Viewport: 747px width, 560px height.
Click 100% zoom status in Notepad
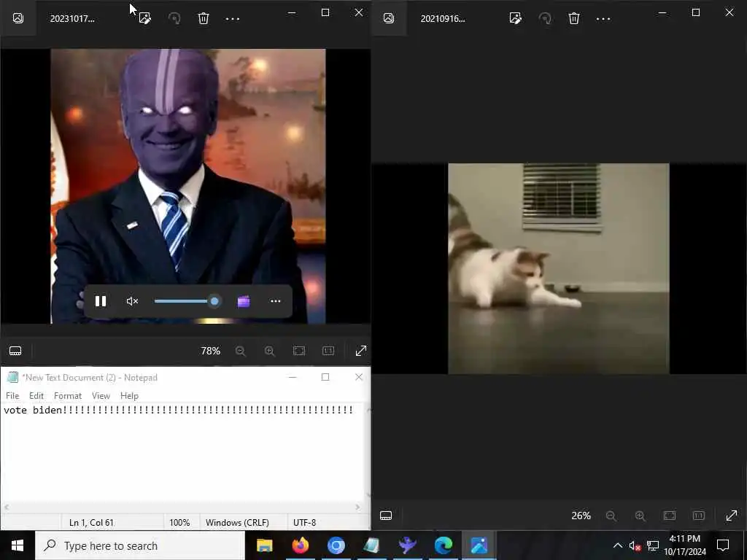click(x=179, y=522)
